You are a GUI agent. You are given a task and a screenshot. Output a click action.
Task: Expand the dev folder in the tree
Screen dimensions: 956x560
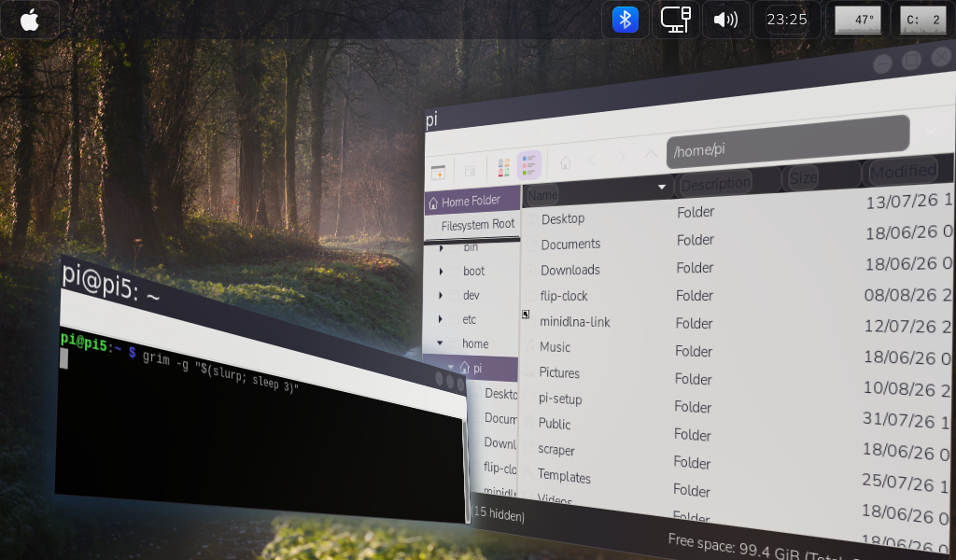[441, 296]
